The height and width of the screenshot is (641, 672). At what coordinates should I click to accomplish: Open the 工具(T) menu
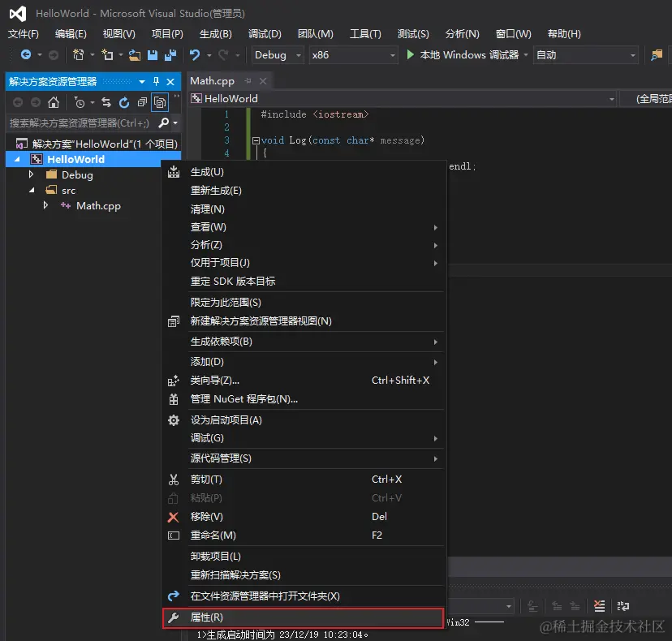coord(365,34)
